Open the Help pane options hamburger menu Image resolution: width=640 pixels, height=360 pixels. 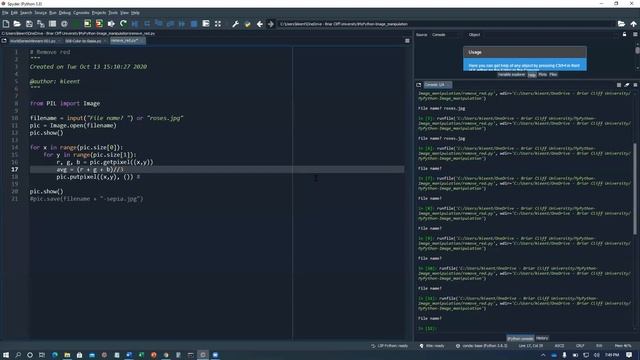pos(635,35)
